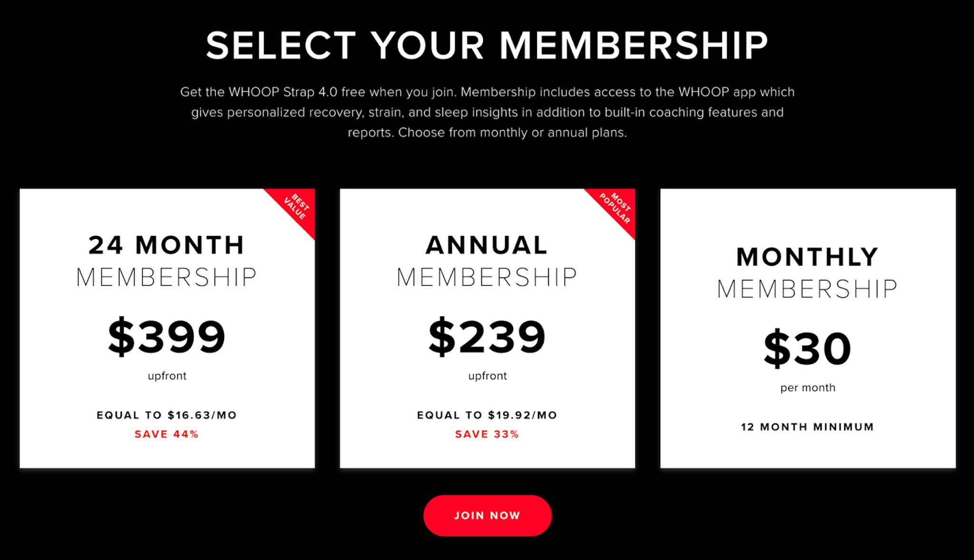Click the Equal to $16.63/mo text
The height and width of the screenshot is (560, 974).
point(166,415)
